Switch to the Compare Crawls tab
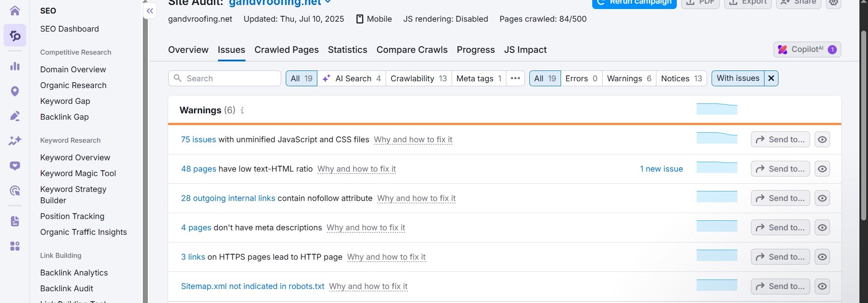868x303 pixels. coord(412,50)
